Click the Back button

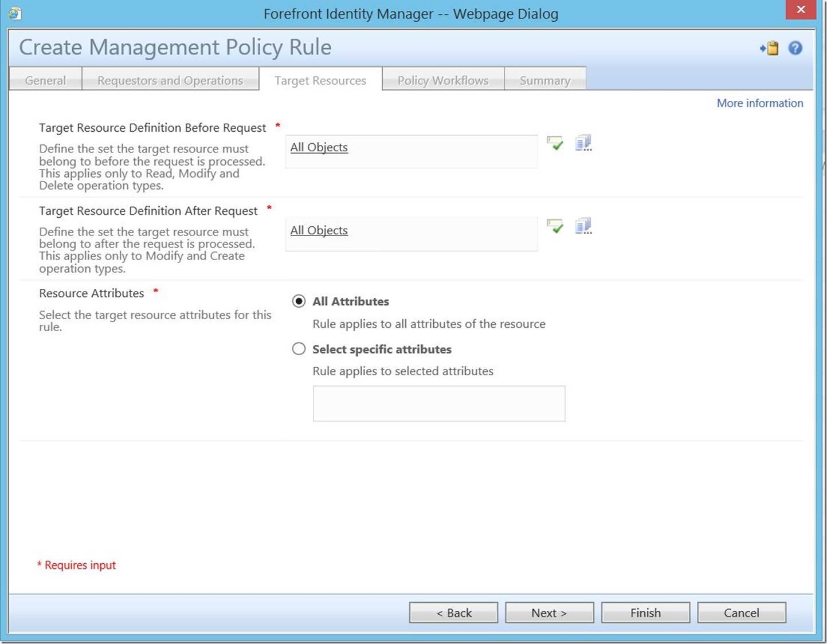point(453,612)
